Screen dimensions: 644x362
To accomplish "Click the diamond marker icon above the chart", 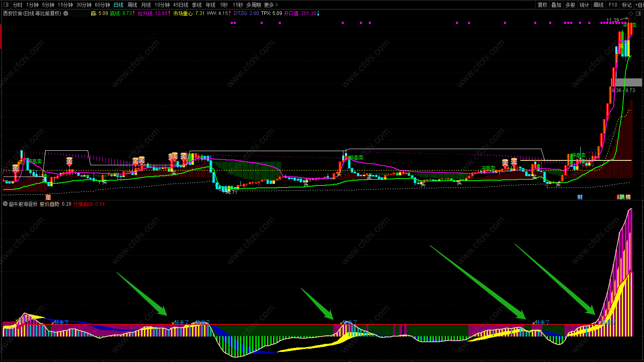I will pos(631,13).
